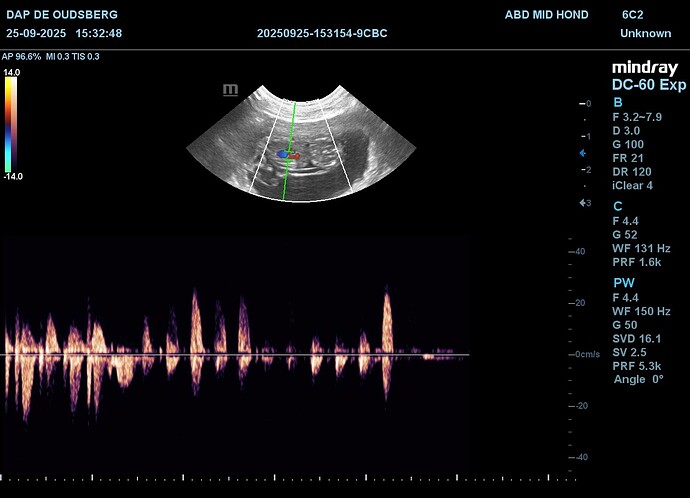Click the 'G 100' B-mode gain
Screen dimensions: 690x498
[628, 144]
